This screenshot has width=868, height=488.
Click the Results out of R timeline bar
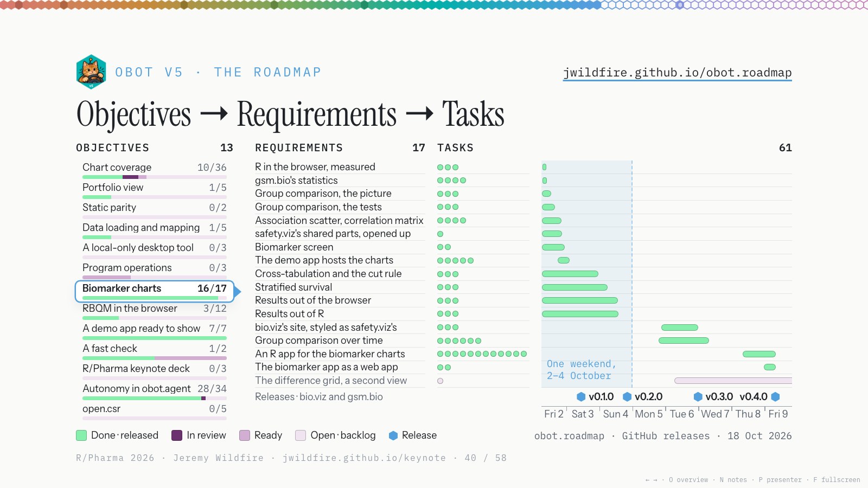[x=580, y=314]
